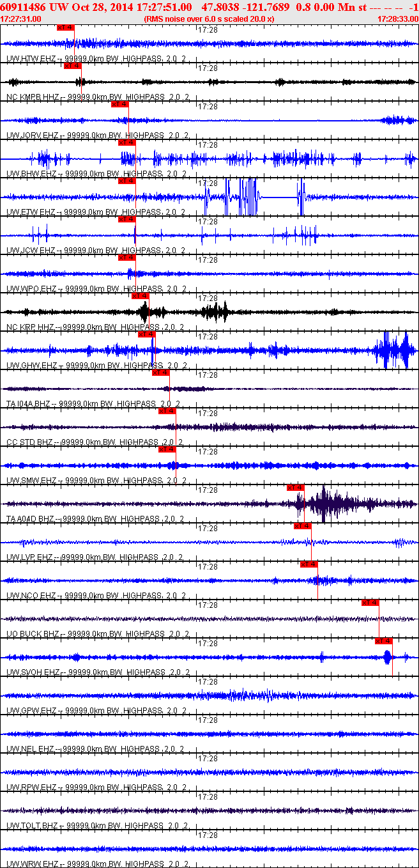Viewport: 419px width, 868px height.
Task: Select the pick flag on UW BHW trace
Action: pyautogui.click(x=126, y=143)
